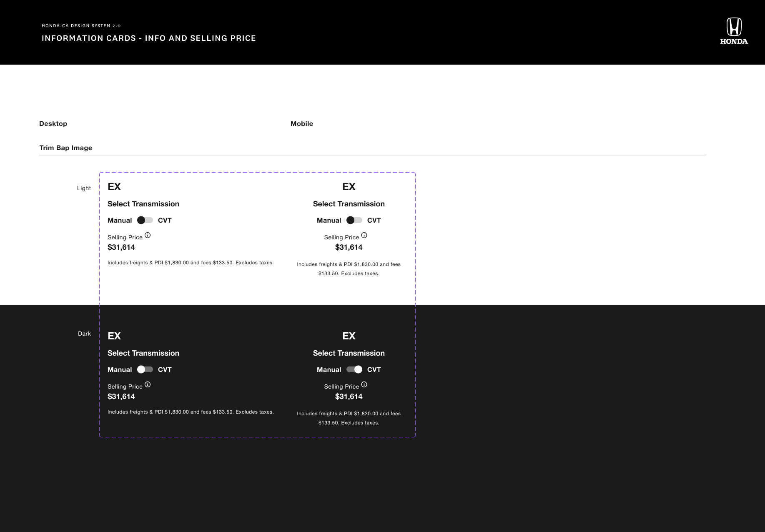Select Manual label in dark mobile card
This screenshot has height=532, width=765.
click(329, 370)
